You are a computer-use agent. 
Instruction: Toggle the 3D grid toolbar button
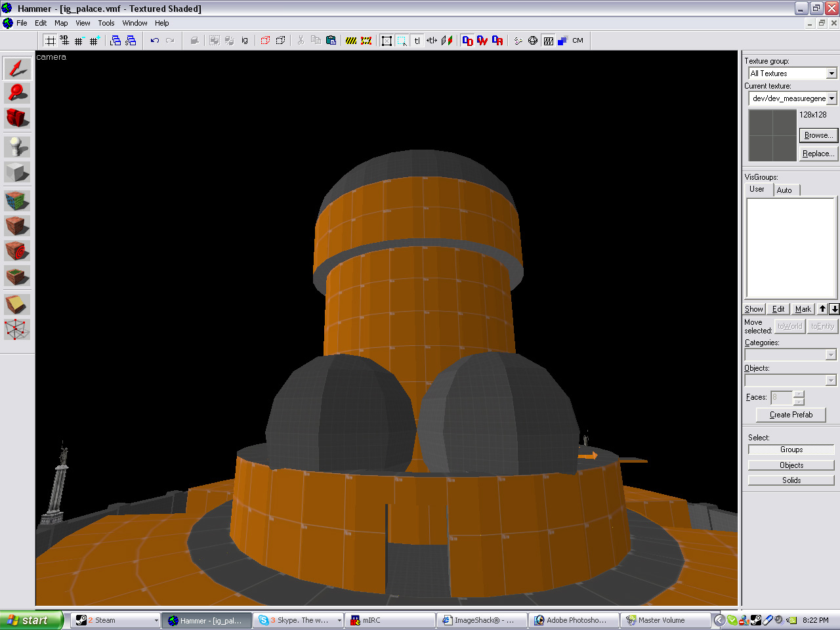tap(64, 41)
